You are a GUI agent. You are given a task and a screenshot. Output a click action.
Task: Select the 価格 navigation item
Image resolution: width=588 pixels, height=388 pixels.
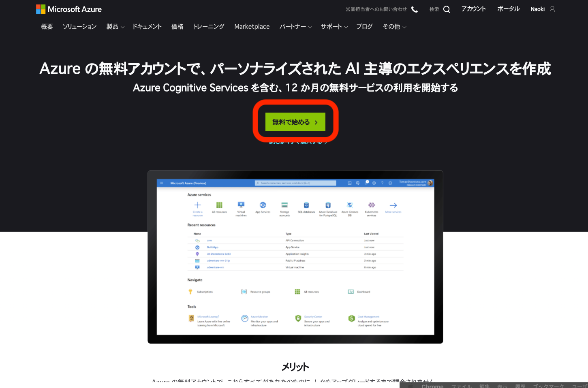click(x=177, y=26)
